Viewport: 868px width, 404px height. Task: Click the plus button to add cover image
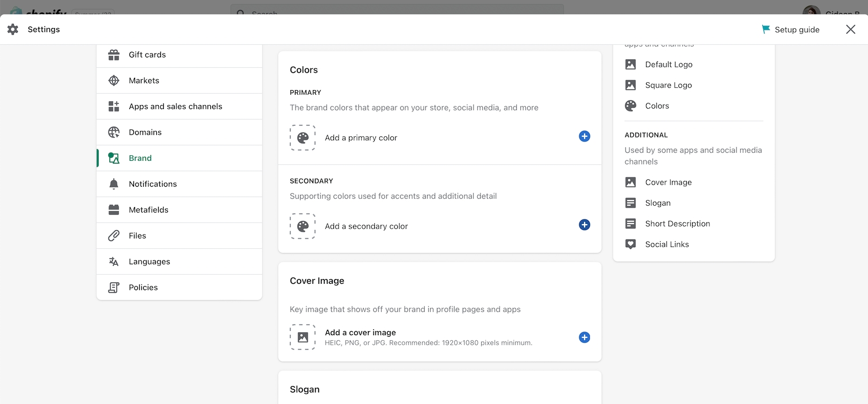pos(584,337)
